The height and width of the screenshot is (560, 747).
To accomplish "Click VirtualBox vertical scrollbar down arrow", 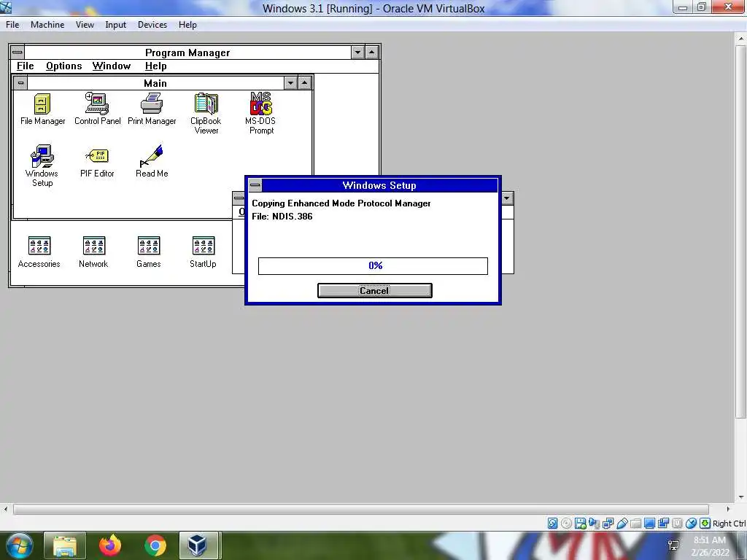I will point(741,497).
